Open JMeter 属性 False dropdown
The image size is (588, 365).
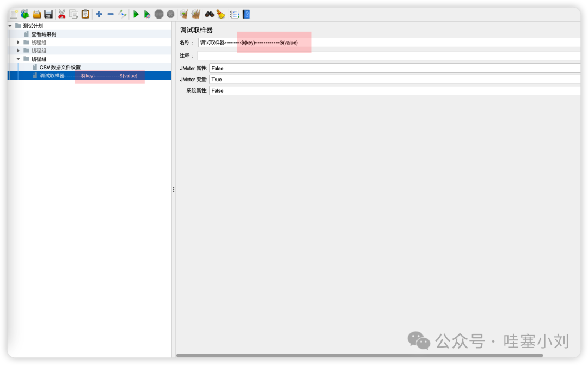[395, 68]
